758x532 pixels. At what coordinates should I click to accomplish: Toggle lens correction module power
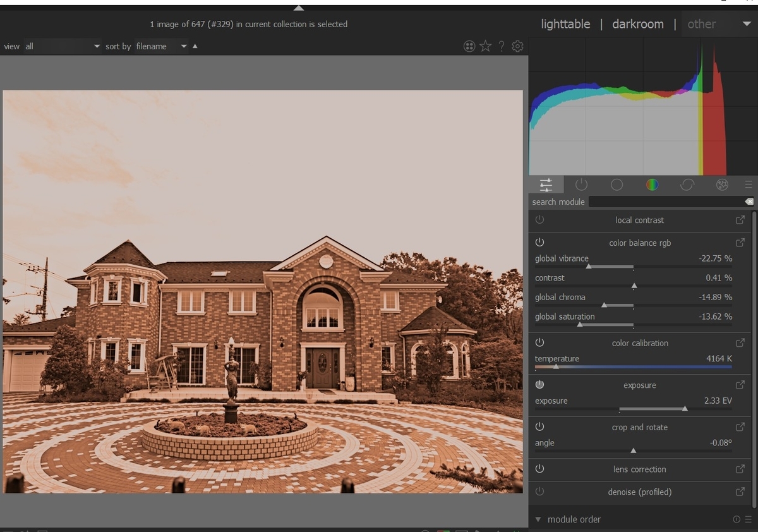click(539, 469)
